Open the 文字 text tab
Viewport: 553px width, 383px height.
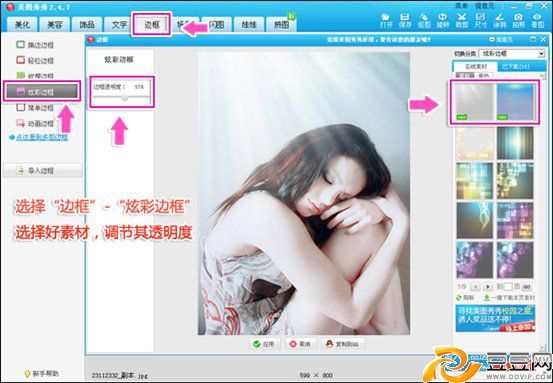click(119, 25)
